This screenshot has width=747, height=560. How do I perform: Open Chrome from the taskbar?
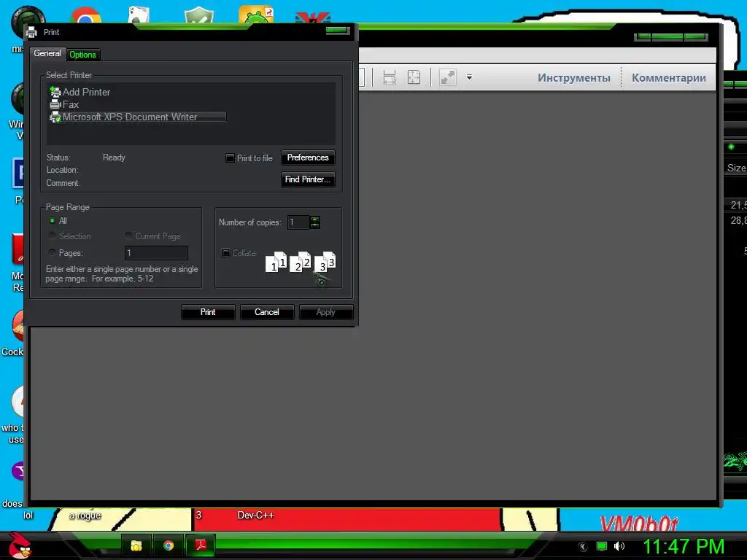(x=169, y=545)
